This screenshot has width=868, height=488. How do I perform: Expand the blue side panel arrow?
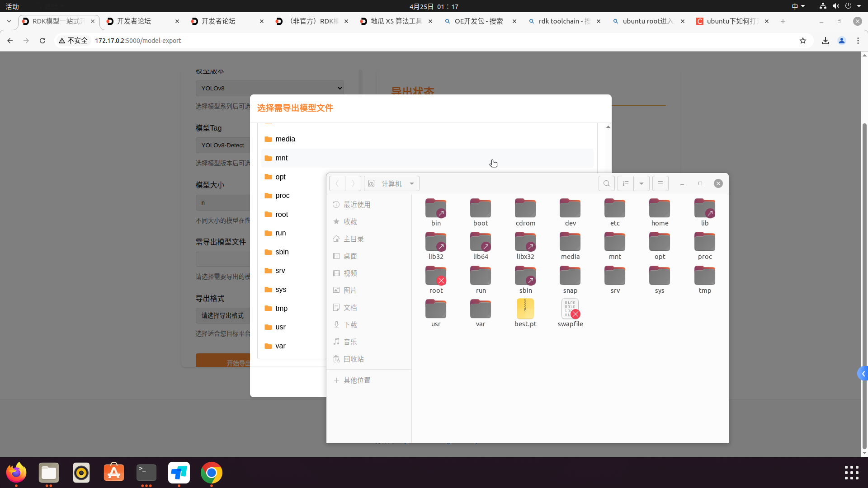tap(863, 374)
